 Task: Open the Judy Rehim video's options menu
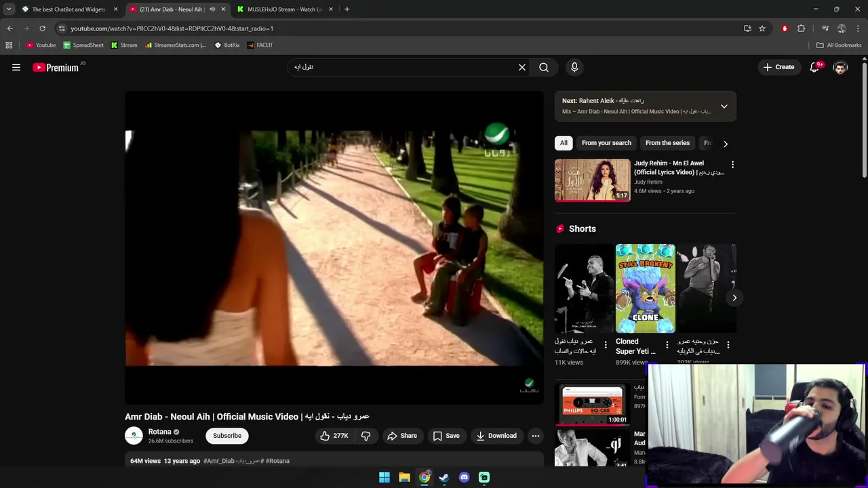[x=732, y=165]
